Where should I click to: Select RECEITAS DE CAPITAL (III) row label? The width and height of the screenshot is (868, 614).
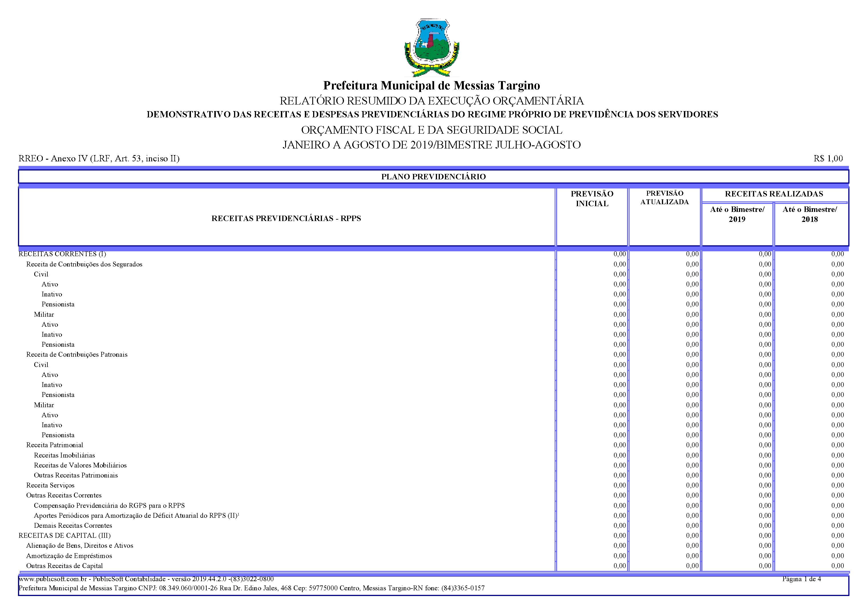coord(65,535)
